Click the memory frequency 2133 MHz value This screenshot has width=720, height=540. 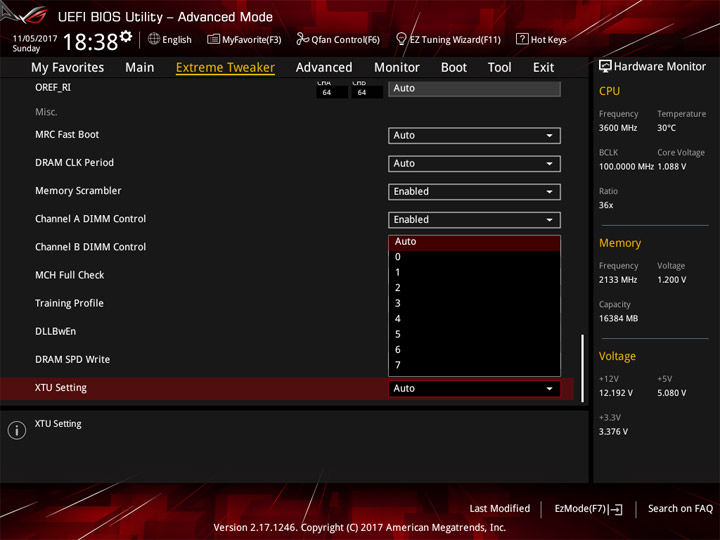tap(618, 280)
